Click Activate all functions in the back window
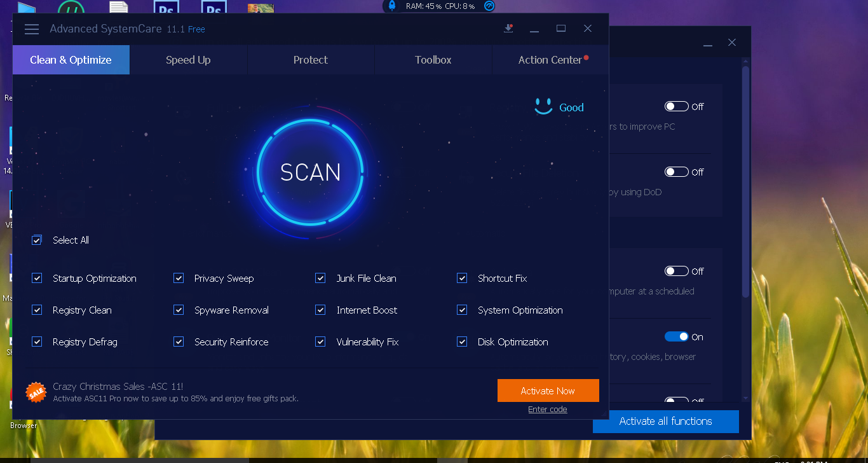This screenshot has height=463, width=868. coord(666,421)
